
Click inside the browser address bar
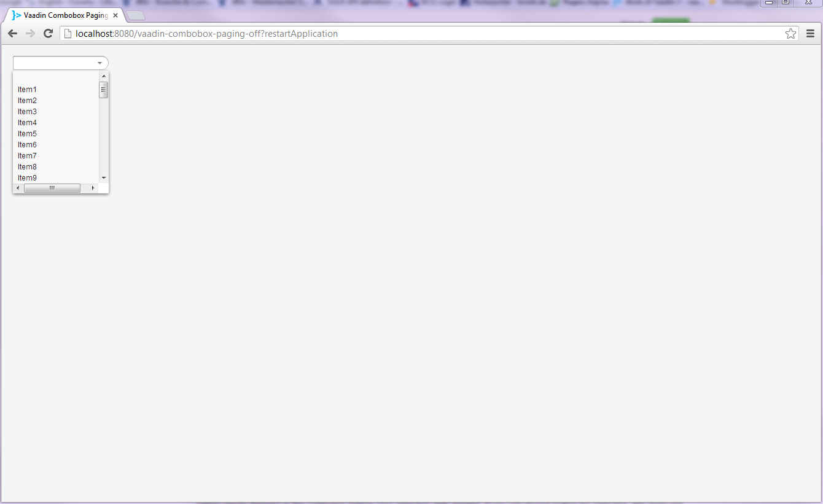[x=246, y=34]
